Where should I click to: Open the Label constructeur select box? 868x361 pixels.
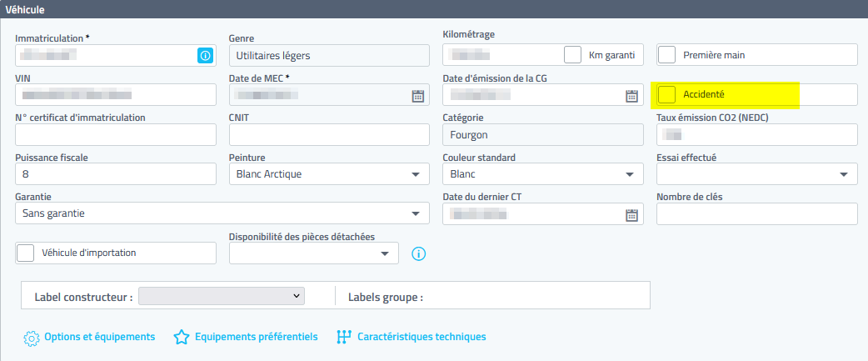222,296
